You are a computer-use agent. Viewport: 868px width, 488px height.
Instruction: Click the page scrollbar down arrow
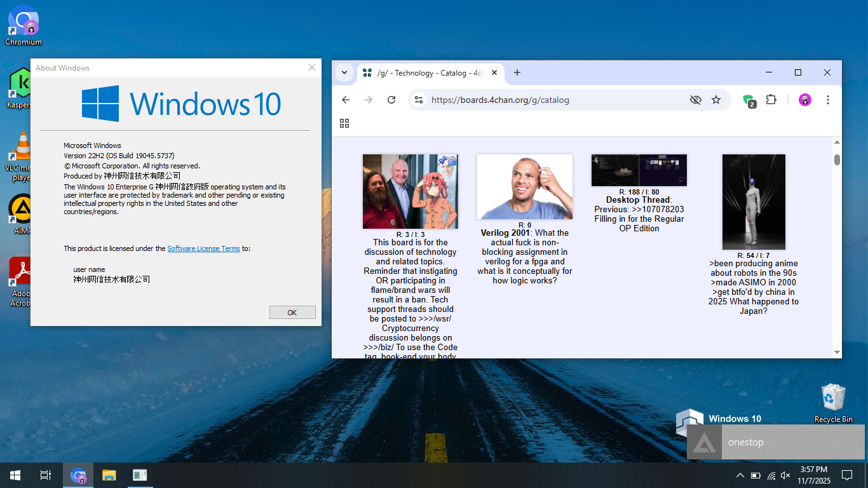tap(837, 352)
